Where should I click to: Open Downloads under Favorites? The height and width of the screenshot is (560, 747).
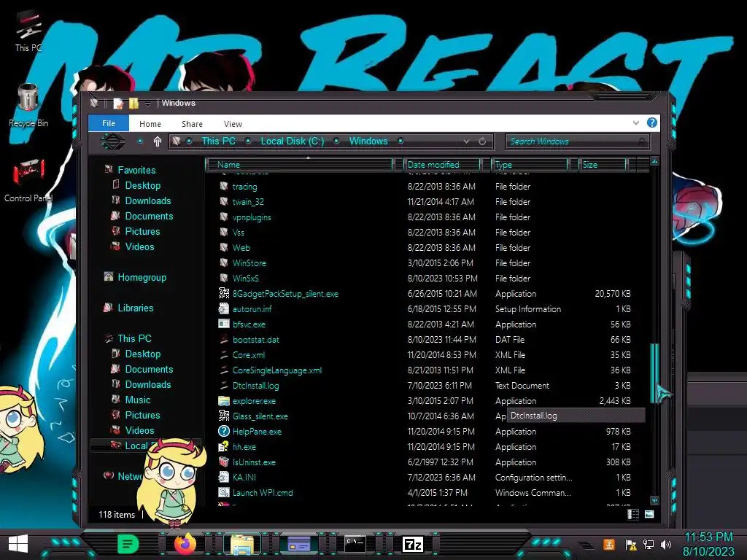click(x=147, y=201)
